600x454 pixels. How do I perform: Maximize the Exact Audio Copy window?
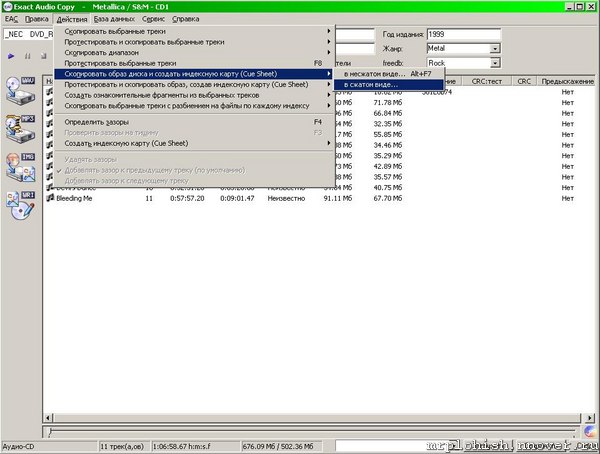click(x=580, y=7)
